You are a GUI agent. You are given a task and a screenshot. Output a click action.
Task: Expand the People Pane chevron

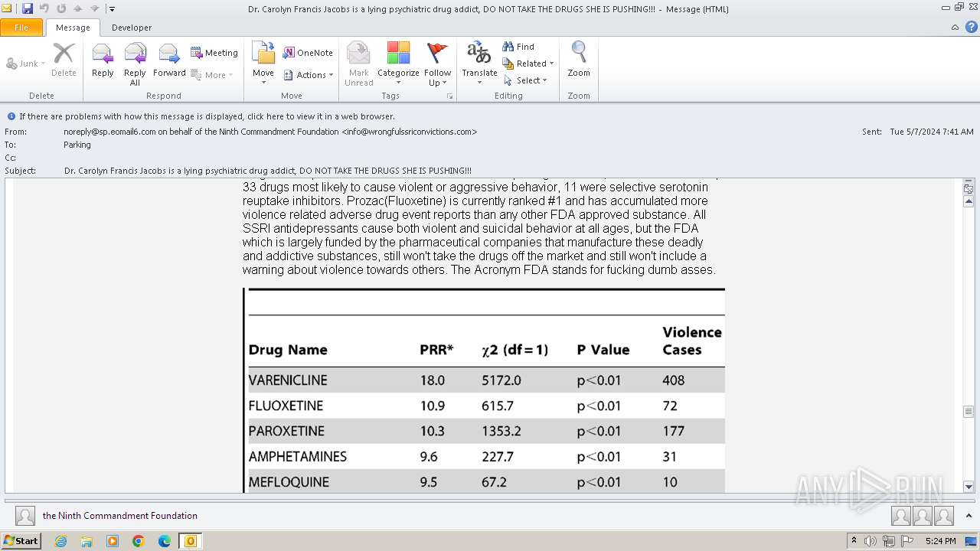(x=969, y=516)
